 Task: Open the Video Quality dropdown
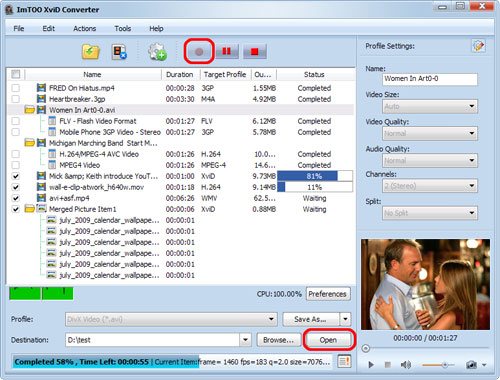[430, 134]
